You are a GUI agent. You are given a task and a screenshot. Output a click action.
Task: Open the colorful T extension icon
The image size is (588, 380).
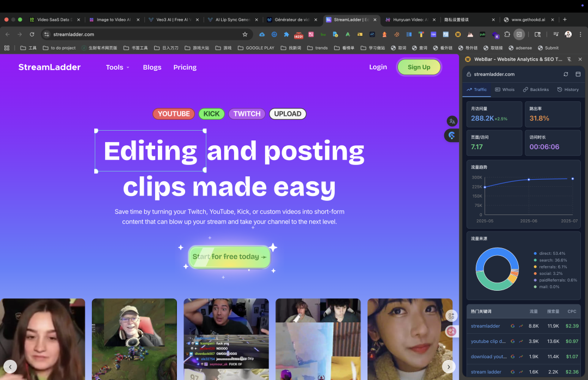(x=421, y=34)
